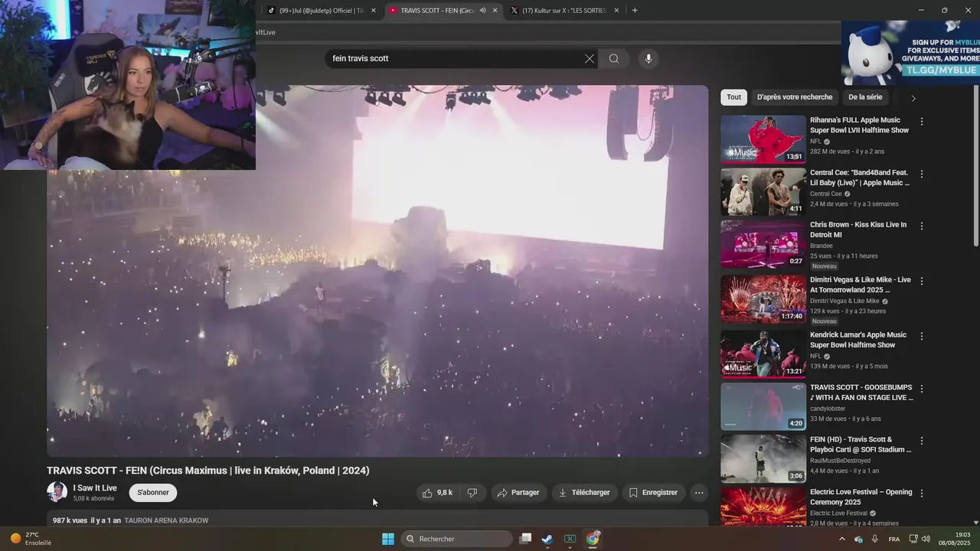Save the video with Enregistrer
Viewport: 980px width, 551px height.
pos(654,493)
